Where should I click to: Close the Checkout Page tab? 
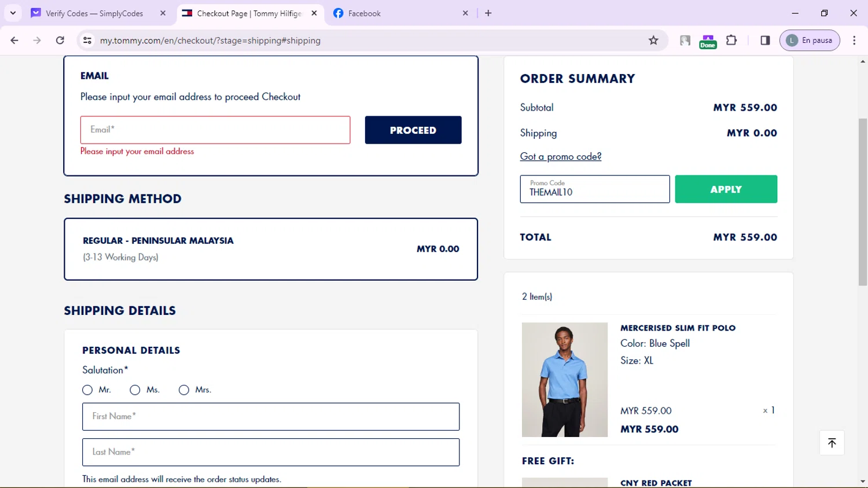[x=314, y=13]
